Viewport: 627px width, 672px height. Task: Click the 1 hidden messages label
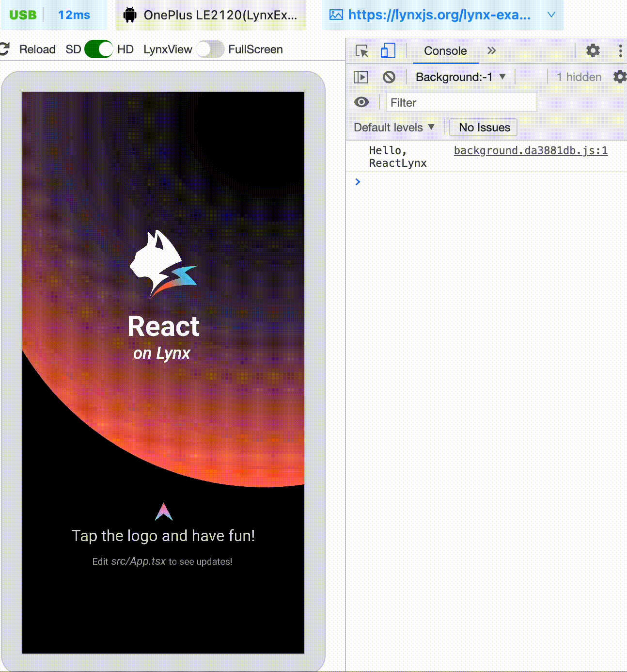click(579, 77)
